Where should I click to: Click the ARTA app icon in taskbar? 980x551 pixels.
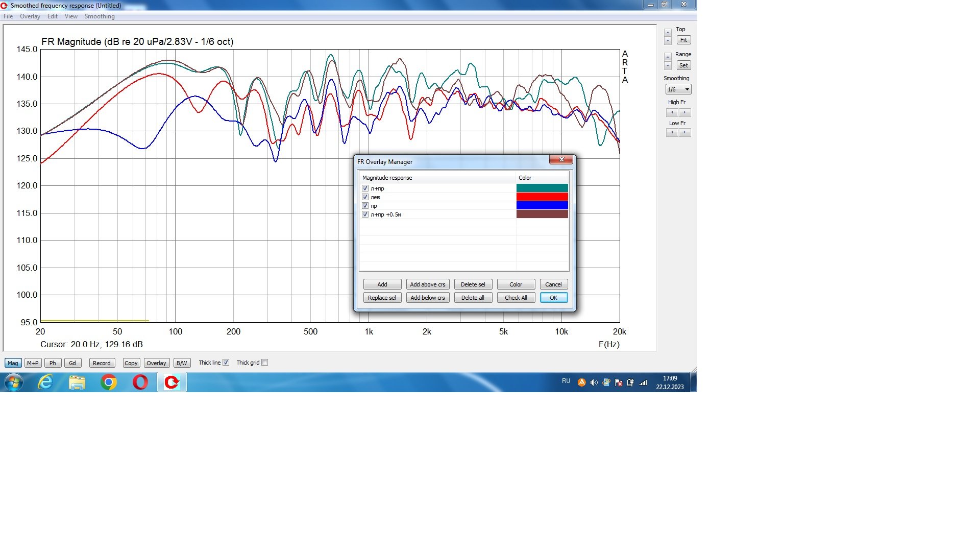pyautogui.click(x=171, y=382)
